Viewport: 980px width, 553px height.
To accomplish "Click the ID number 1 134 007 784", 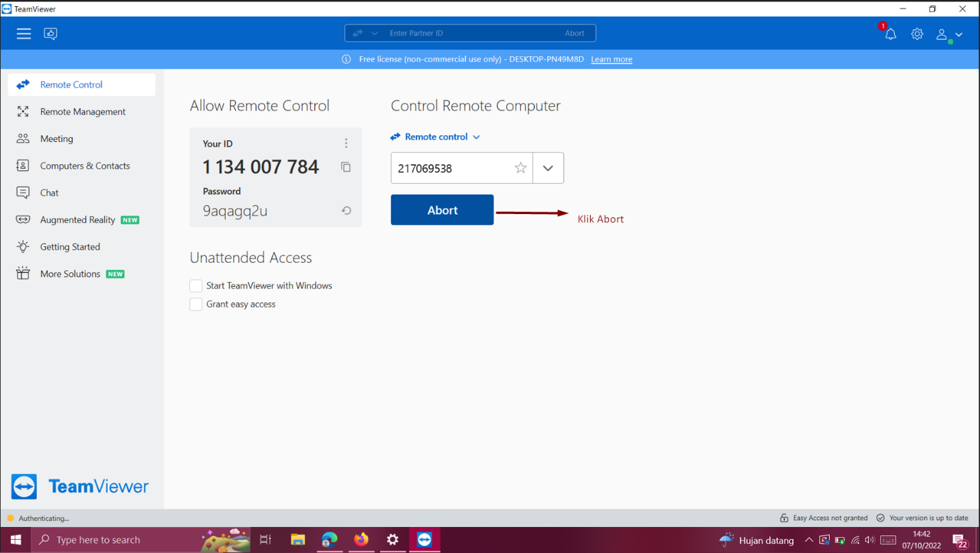I will 261,167.
